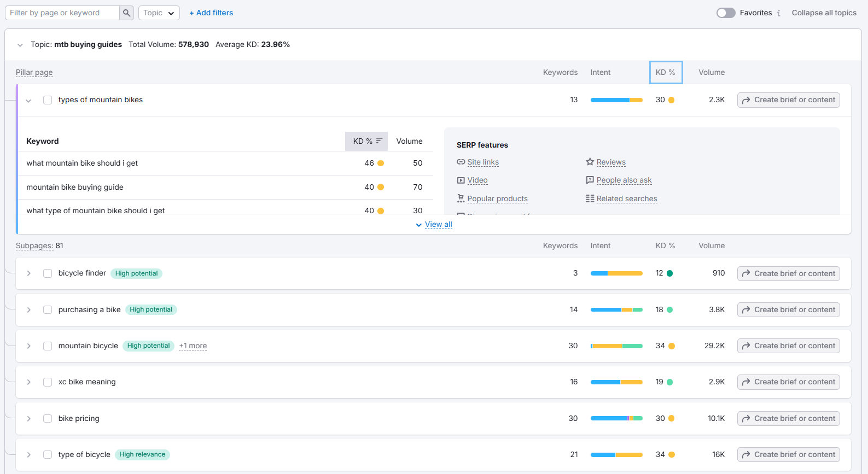Click the pillar page Intent column header
This screenshot has width=868, height=474.
pos(601,72)
